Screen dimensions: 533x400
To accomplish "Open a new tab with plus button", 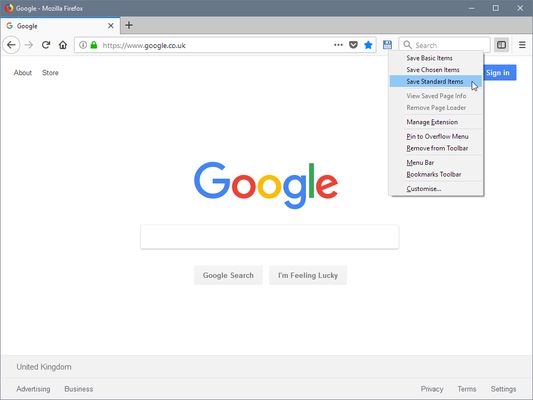I will coord(129,25).
